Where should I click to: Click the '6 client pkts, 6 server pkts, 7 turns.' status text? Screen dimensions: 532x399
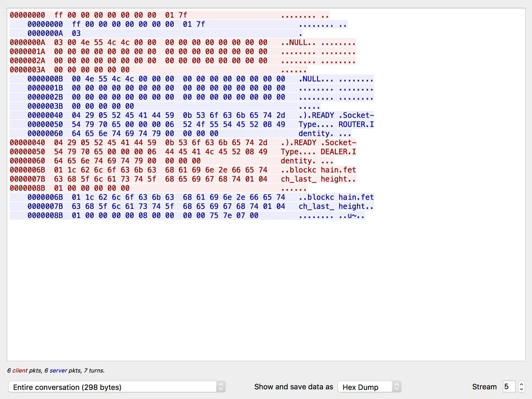tap(56, 371)
